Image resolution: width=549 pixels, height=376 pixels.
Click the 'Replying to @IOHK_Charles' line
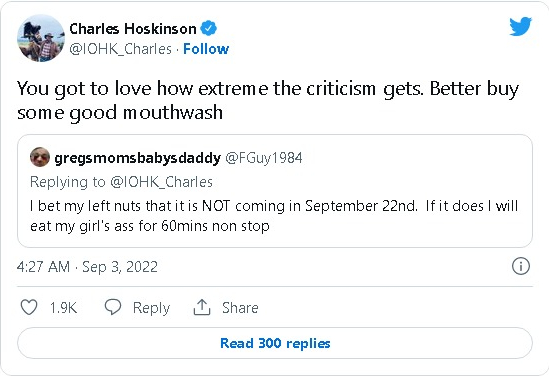click(x=121, y=182)
